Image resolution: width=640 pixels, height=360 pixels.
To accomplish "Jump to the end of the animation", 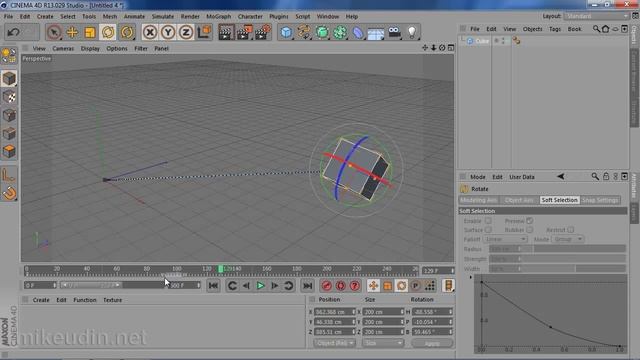I will [307, 286].
